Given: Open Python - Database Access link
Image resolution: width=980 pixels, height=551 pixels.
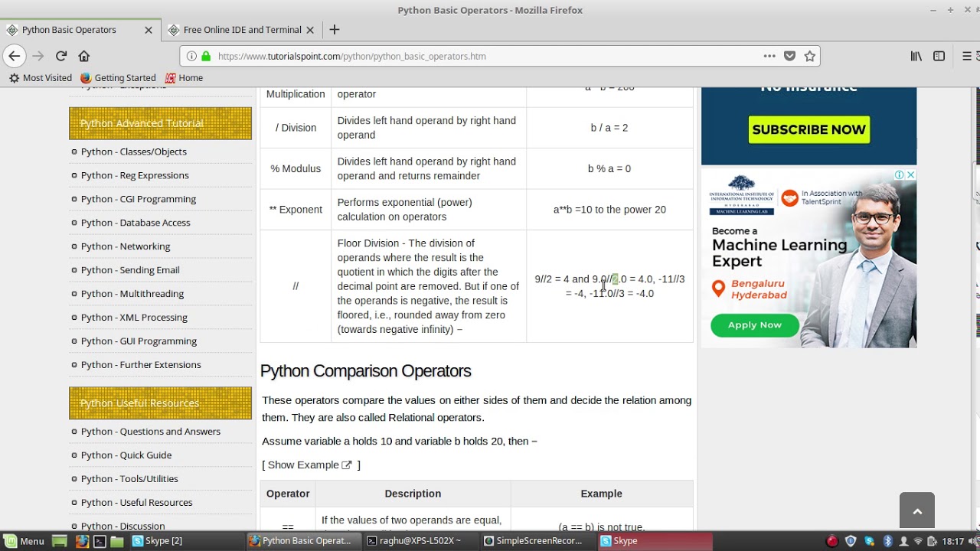Looking at the screenshot, I should 136,223.
